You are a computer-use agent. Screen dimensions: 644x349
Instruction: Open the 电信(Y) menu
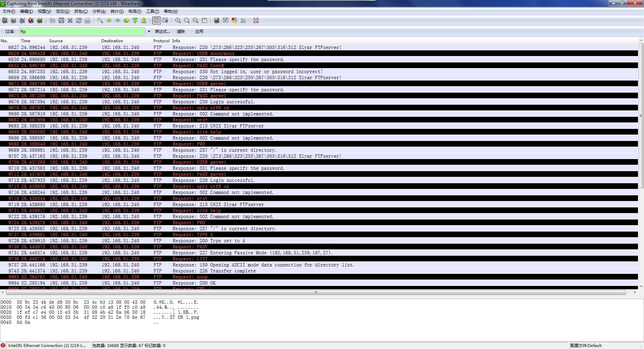(x=135, y=11)
